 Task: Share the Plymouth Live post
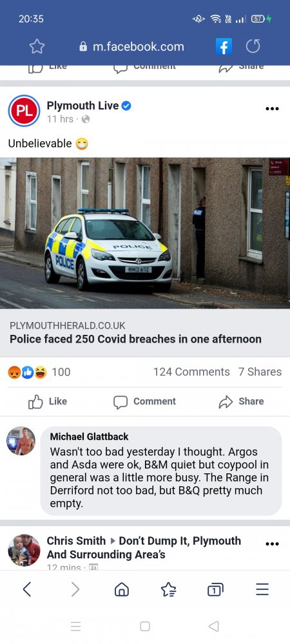pyautogui.click(x=242, y=402)
